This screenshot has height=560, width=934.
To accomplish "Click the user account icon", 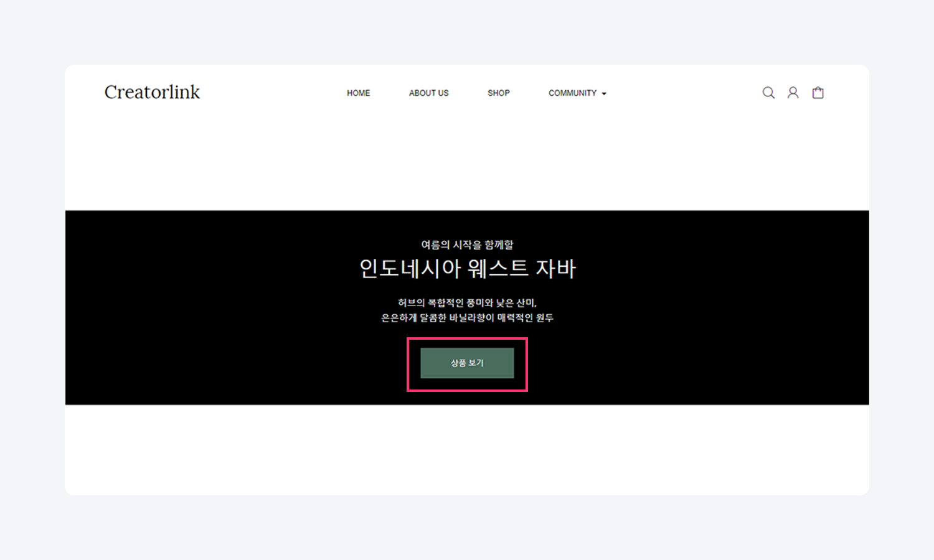I will 793,93.
